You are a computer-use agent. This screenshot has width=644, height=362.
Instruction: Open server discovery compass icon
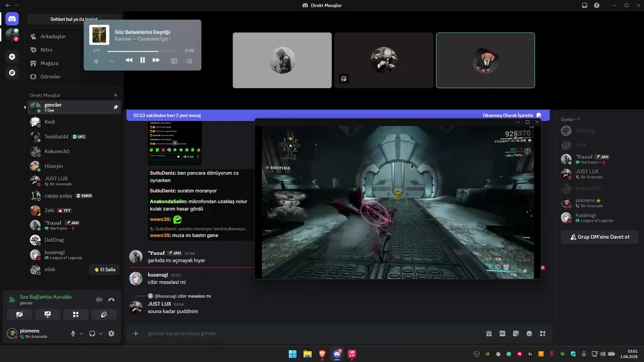(12, 73)
